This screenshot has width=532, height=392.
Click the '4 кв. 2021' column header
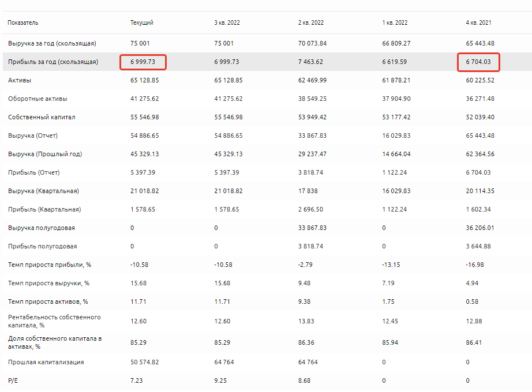[x=478, y=22]
